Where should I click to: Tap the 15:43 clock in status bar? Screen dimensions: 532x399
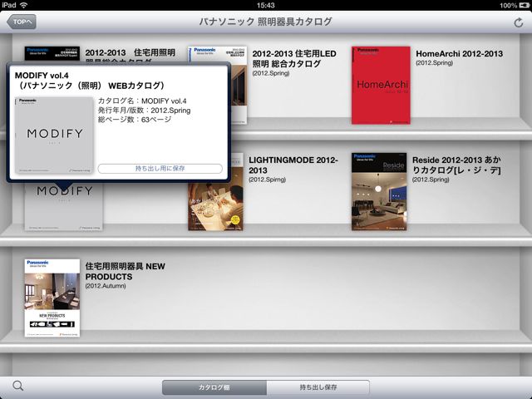click(x=266, y=5)
